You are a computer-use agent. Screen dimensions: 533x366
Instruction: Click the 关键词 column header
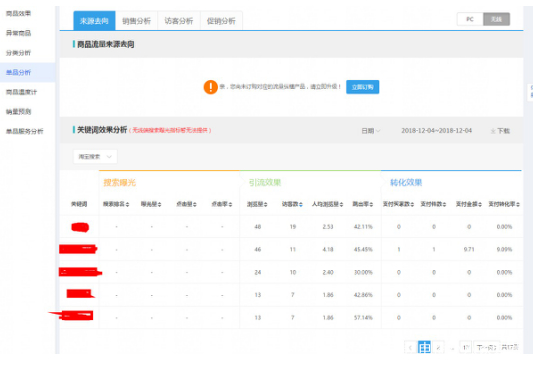[79, 204]
